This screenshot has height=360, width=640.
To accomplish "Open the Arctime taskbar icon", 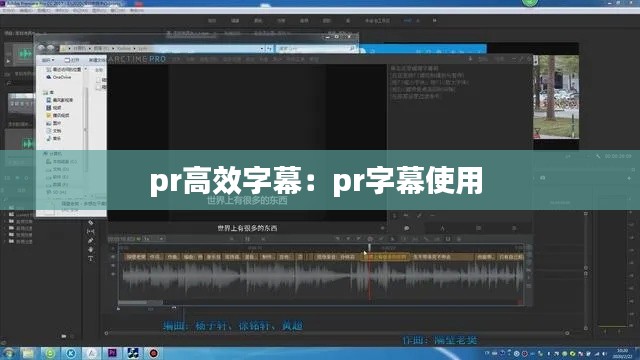I will coord(91,353).
